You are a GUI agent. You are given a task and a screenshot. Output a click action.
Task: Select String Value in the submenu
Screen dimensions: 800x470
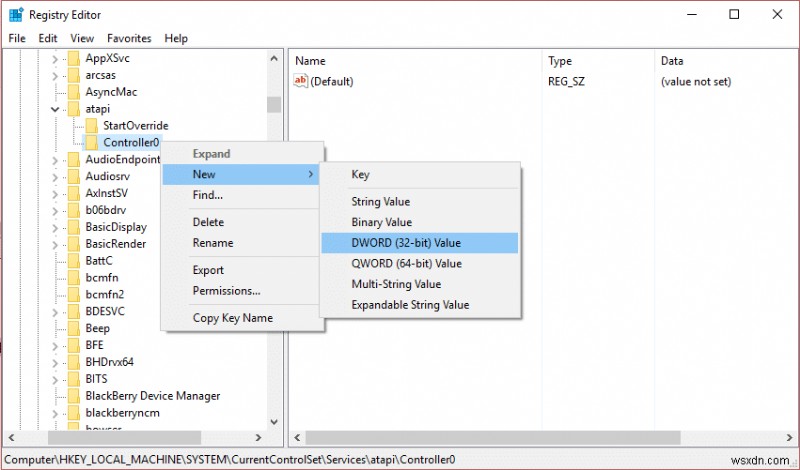point(419,202)
